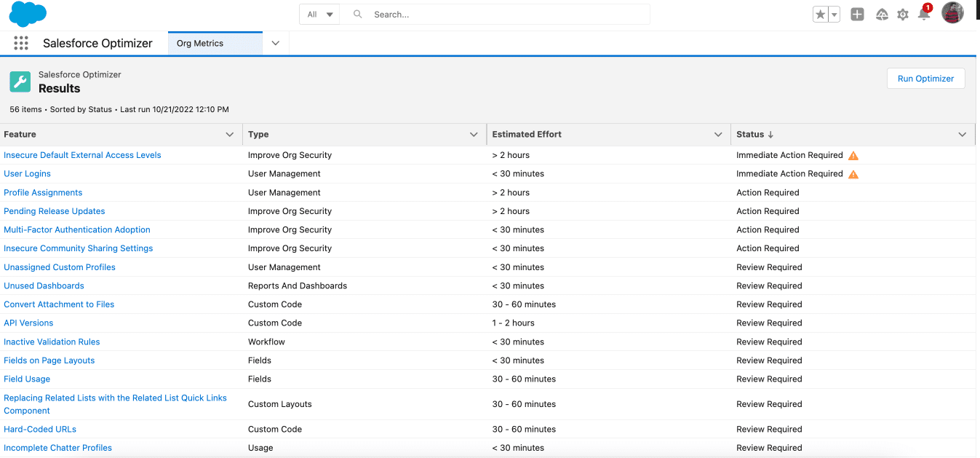Click into the global Search field

click(495, 15)
